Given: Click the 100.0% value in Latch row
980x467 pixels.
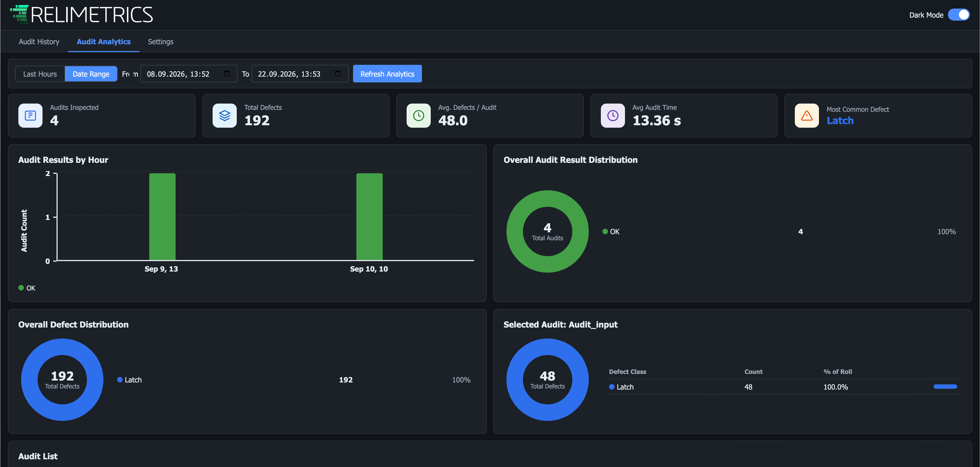Looking at the screenshot, I should (x=835, y=387).
